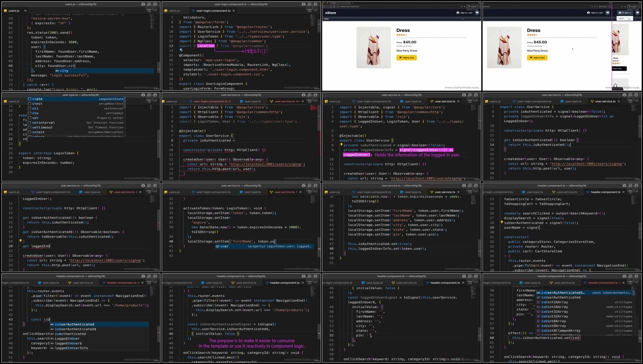Open the signup URL on line 23

point(106,260)
